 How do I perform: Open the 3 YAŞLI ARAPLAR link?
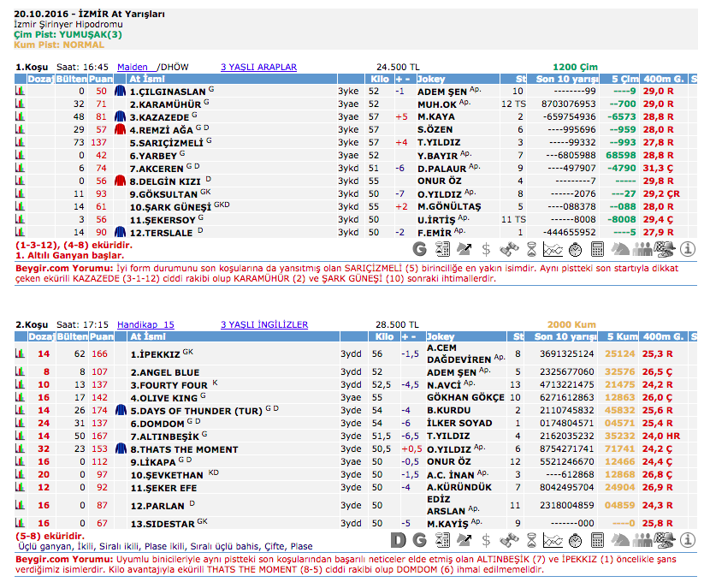click(x=258, y=67)
